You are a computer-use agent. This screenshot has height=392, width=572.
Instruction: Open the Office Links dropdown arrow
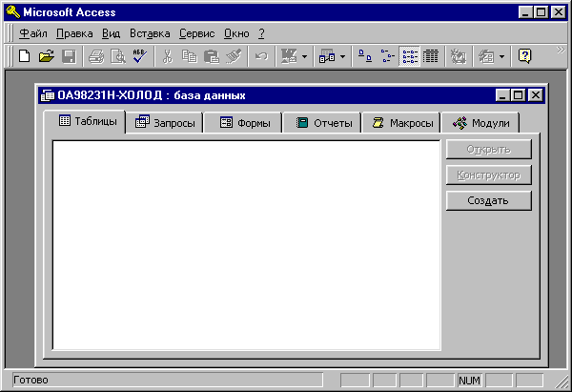click(305, 56)
